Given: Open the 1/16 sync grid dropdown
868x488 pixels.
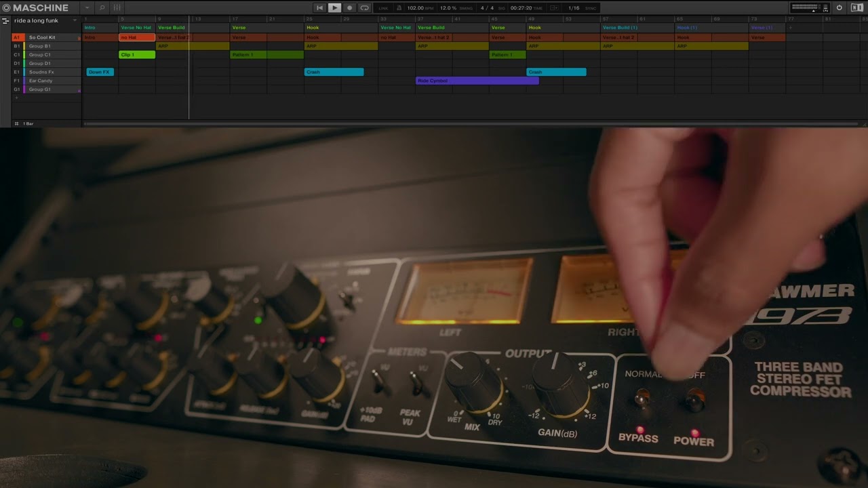Looking at the screenshot, I should (574, 8).
